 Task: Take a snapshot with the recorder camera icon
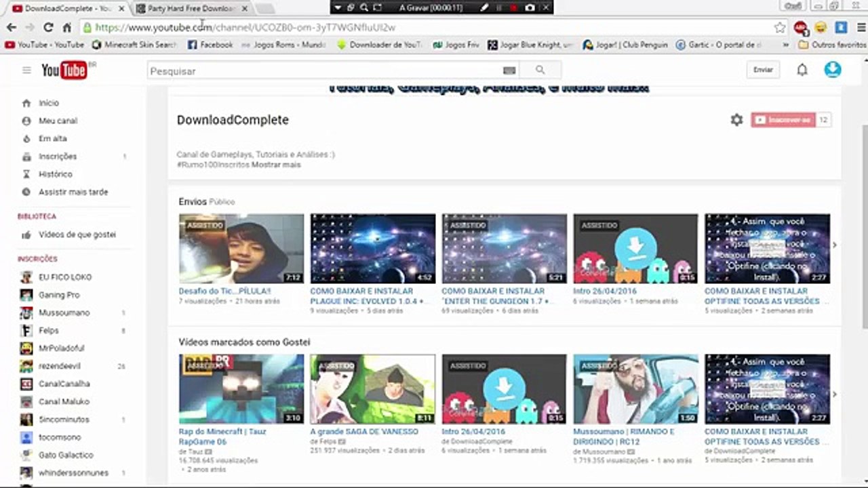point(530,7)
